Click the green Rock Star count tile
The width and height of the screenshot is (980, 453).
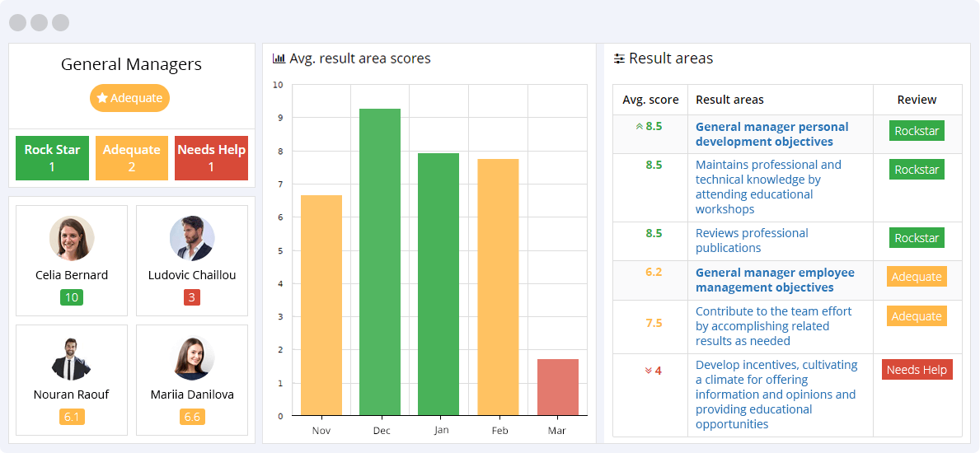(52, 158)
